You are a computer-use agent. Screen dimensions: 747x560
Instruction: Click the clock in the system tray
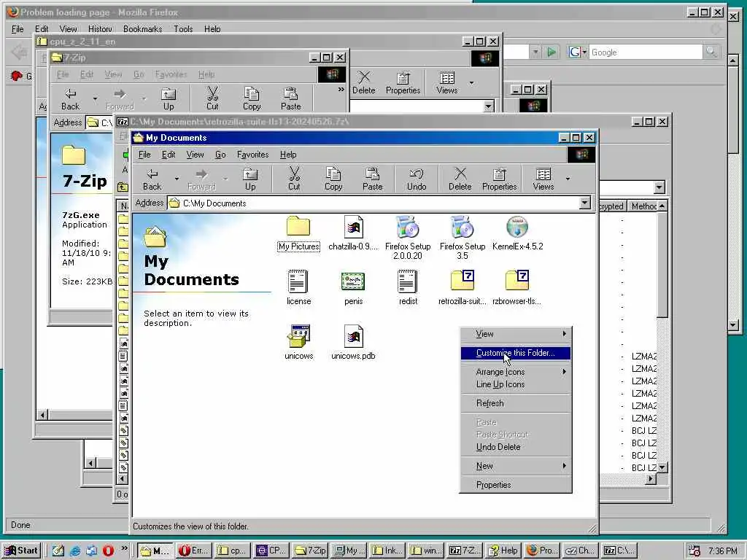[722, 551]
